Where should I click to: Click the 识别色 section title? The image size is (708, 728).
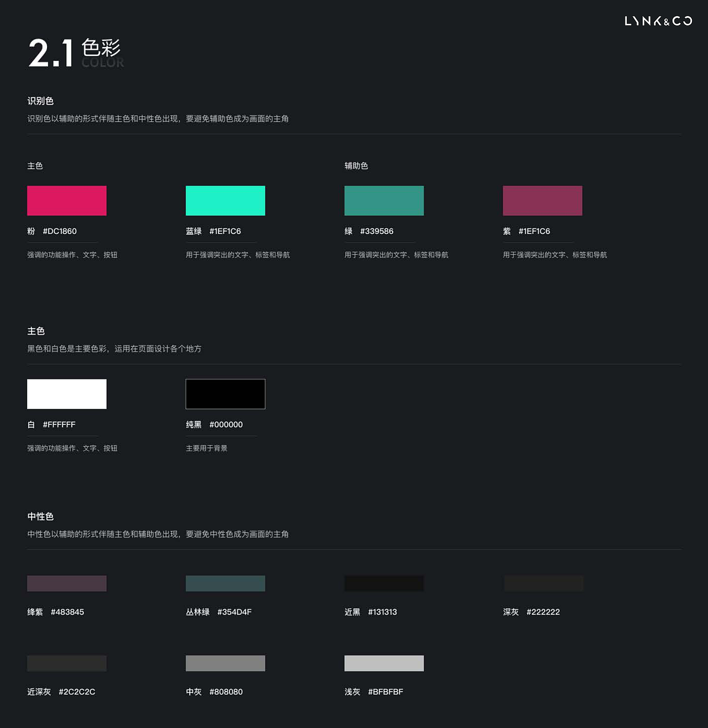click(41, 101)
